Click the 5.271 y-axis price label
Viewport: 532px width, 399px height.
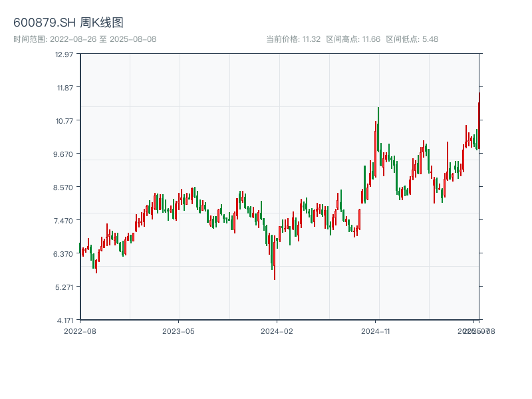point(65,287)
